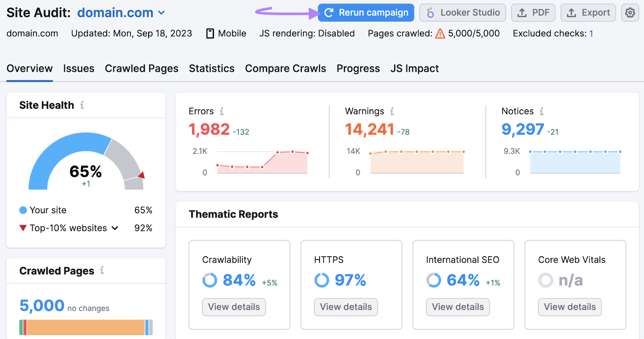Click pages crawled warning triangle icon
The image size is (644, 339).
coord(440,33)
